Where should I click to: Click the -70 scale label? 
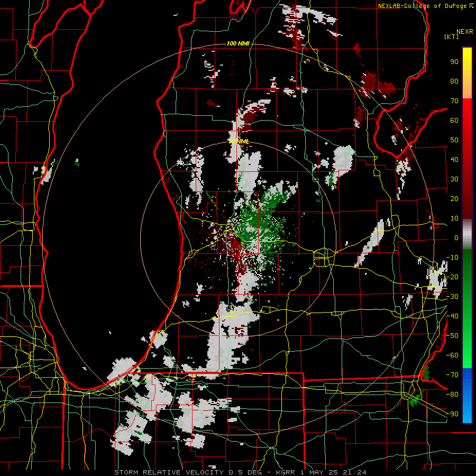[x=452, y=375]
